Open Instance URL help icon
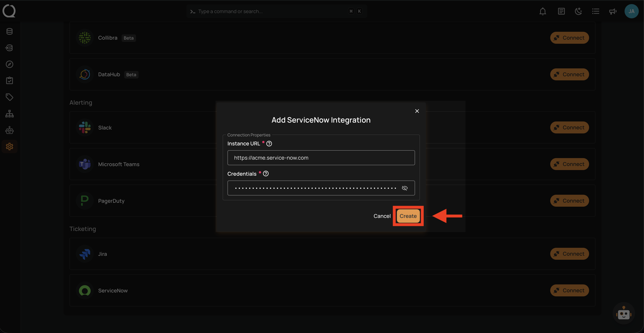Image resolution: width=644 pixels, height=333 pixels. click(269, 143)
